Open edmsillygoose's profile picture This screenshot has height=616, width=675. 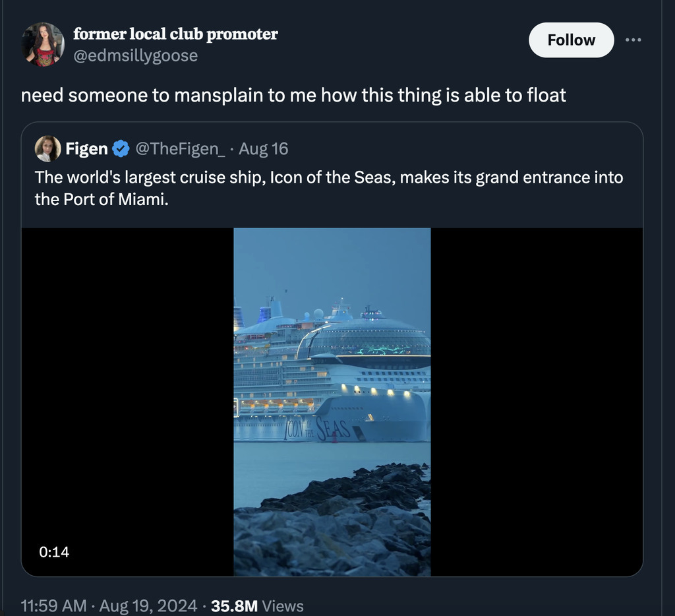[x=44, y=44]
